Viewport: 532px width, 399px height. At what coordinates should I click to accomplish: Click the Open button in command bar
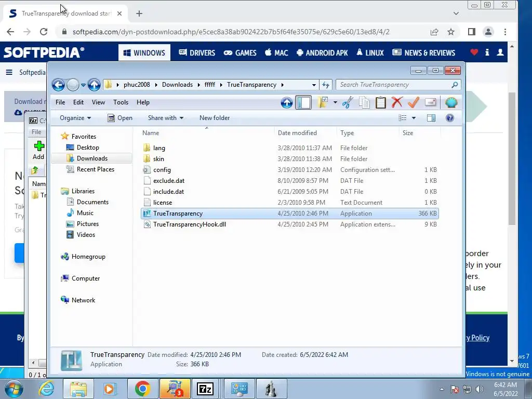tap(120, 118)
